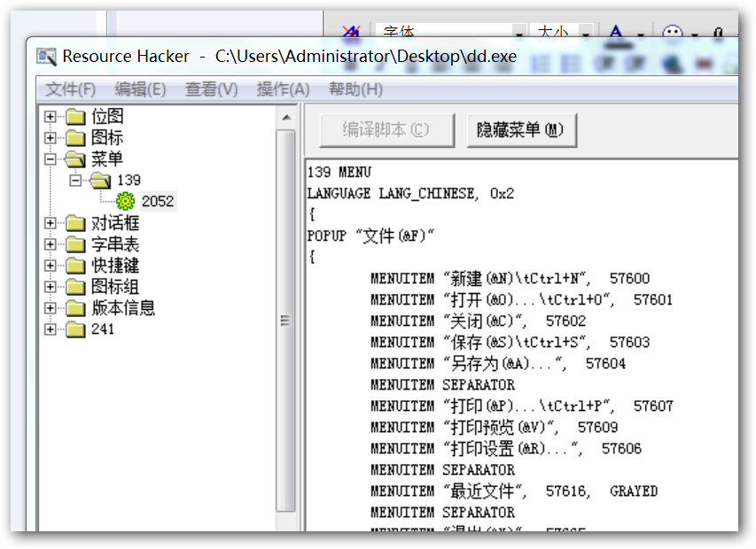
Task: Click the 快捷键 folder icon
Action: click(75, 266)
